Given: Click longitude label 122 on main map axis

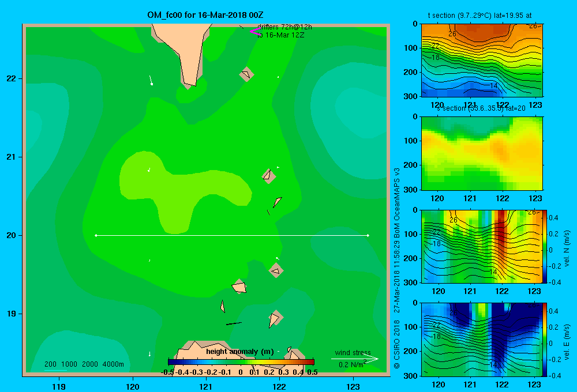Looking at the screenshot, I should (x=279, y=386).
